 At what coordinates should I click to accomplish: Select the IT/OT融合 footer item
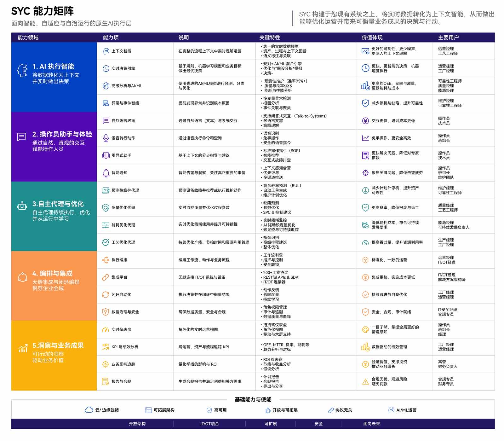[209, 424]
